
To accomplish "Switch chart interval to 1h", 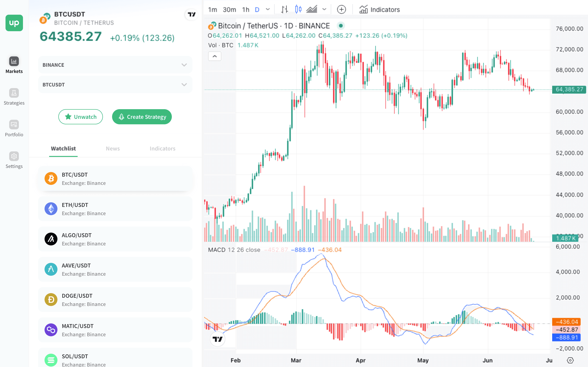I will point(246,10).
